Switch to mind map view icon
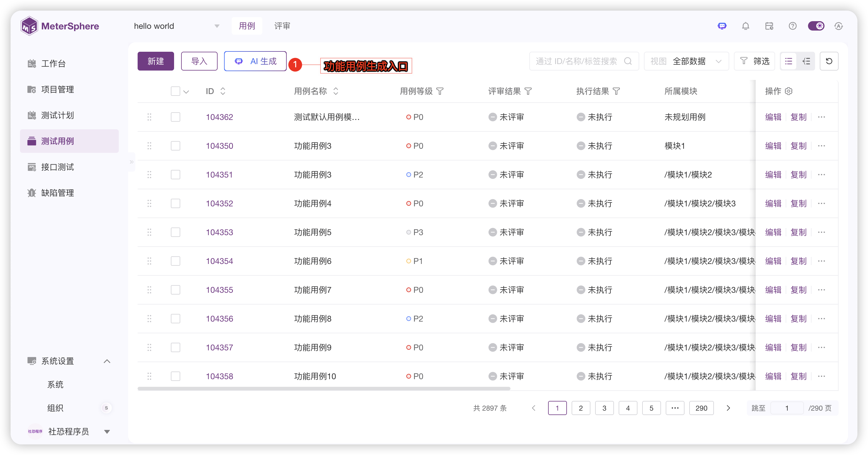Screen dimensions: 868x455 coord(806,61)
